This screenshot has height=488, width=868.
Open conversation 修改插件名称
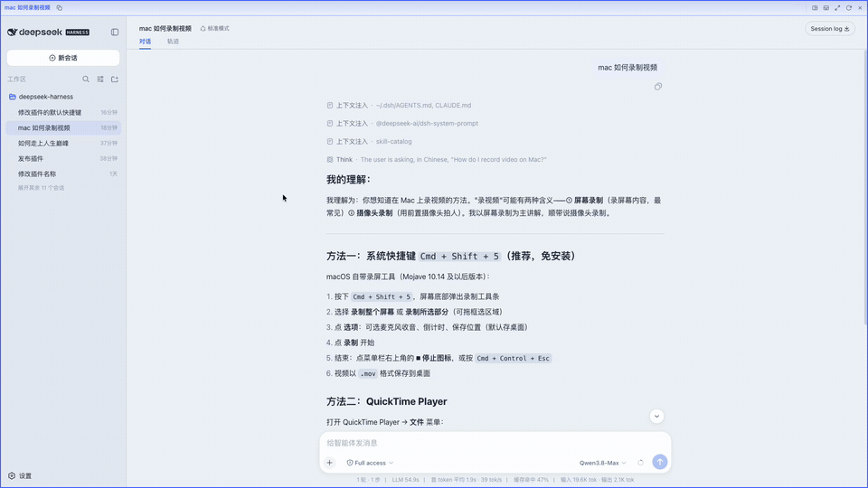(63, 174)
